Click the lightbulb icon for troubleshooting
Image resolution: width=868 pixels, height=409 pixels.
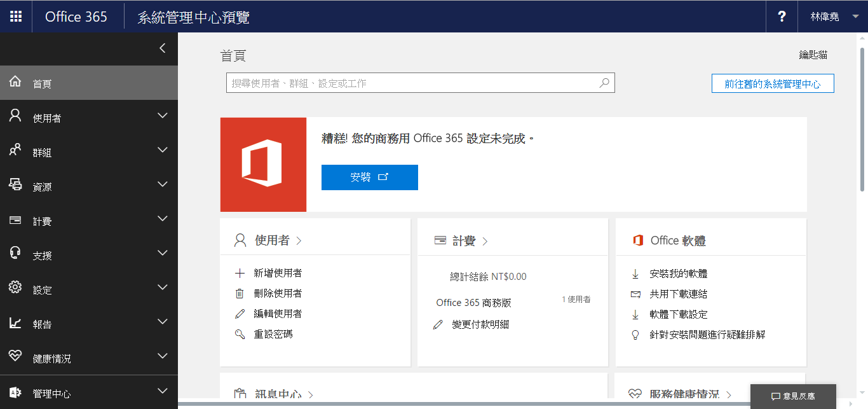(635, 335)
